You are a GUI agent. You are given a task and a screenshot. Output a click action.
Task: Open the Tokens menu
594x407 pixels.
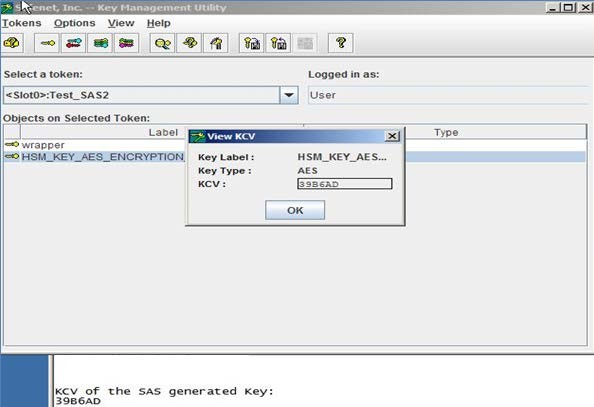[22, 23]
